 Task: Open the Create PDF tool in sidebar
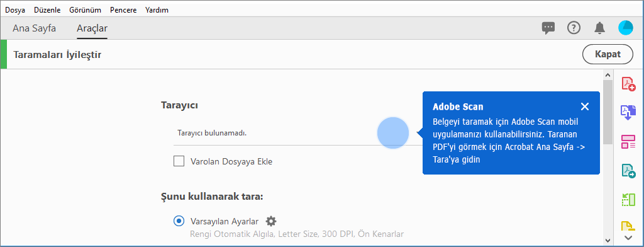(628, 84)
